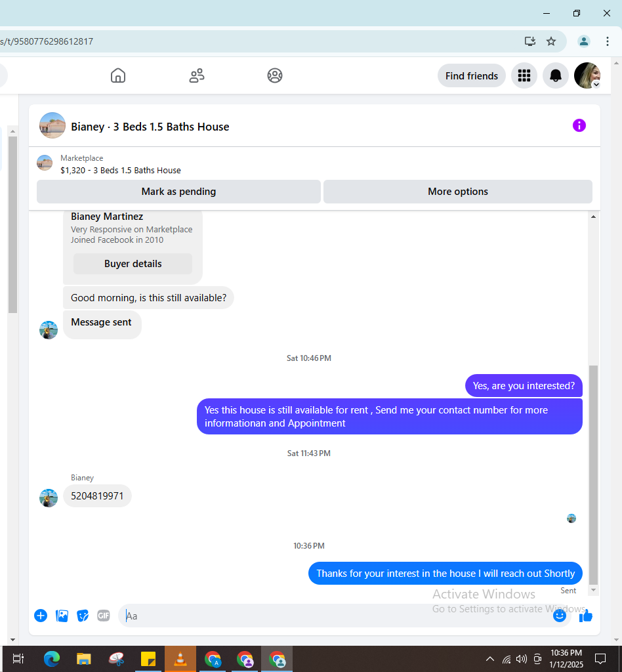Click More options button

pyautogui.click(x=457, y=192)
